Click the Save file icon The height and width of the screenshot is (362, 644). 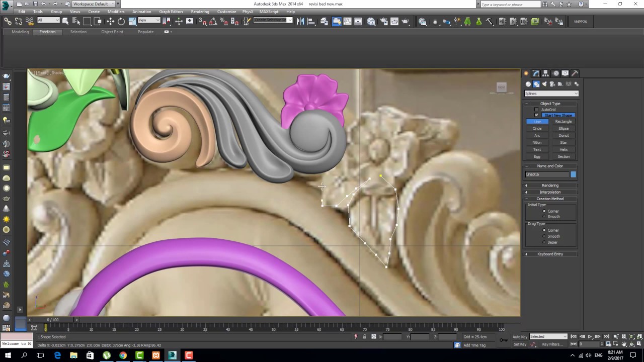click(x=35, y=4)
